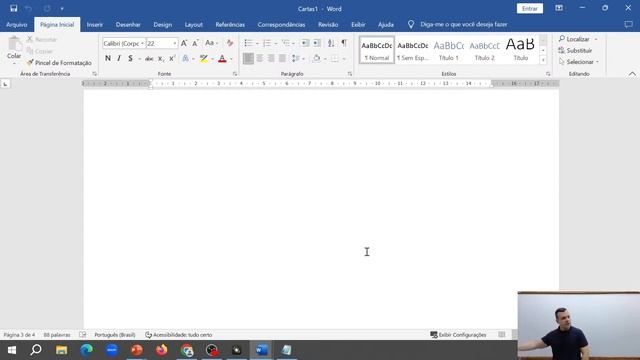This screenshot has width=640, height=360.
Task: Toggle bold (N) formatting
Action: point(108,59)
